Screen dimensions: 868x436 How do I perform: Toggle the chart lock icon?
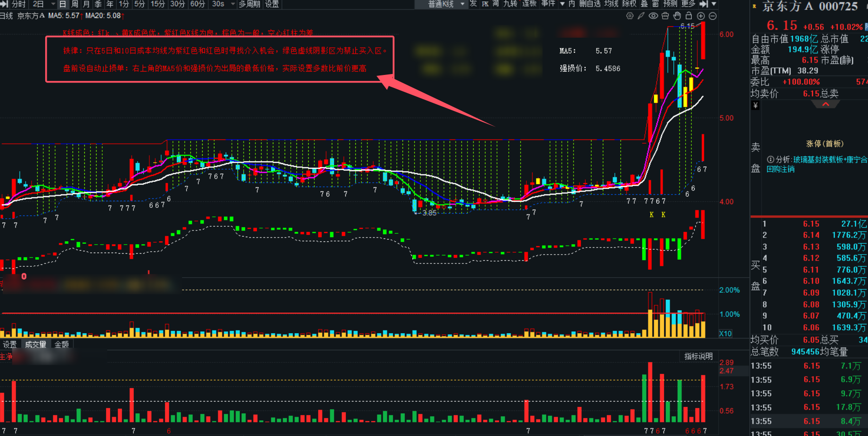click(x=688, y=16)
